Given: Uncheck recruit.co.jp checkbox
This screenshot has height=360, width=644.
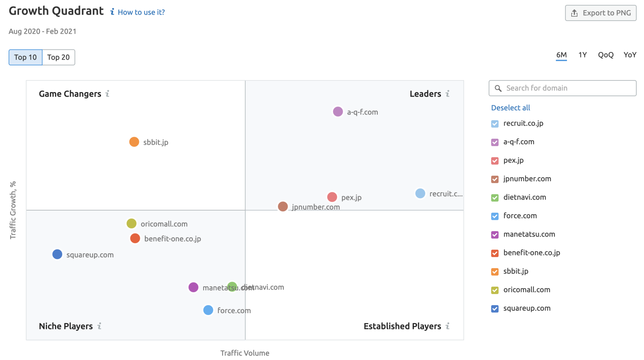Looking at the screenshot, I should pos(495,124).
